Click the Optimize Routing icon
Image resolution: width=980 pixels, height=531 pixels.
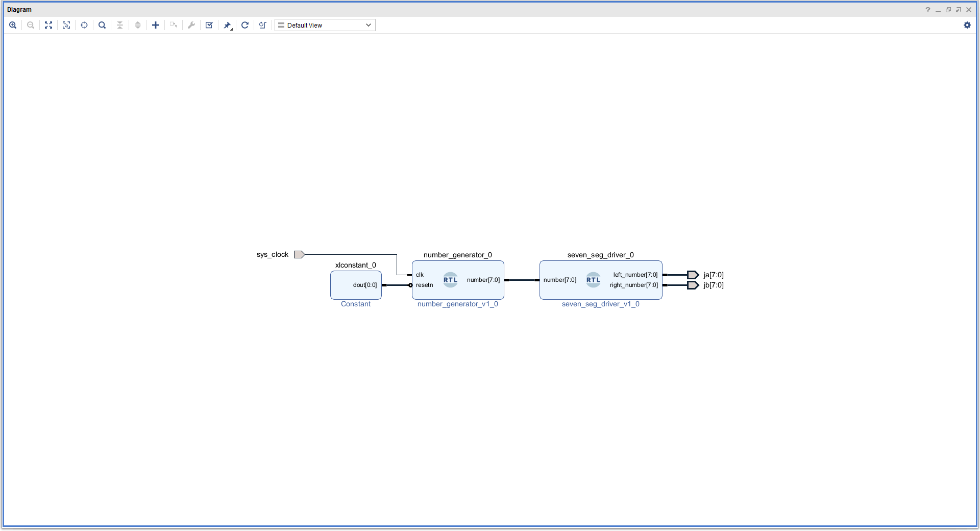(x=263, y=25)
